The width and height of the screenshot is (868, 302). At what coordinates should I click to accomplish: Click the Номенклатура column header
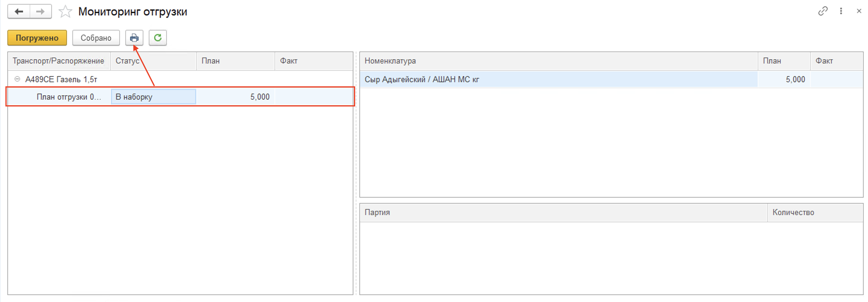390,61
